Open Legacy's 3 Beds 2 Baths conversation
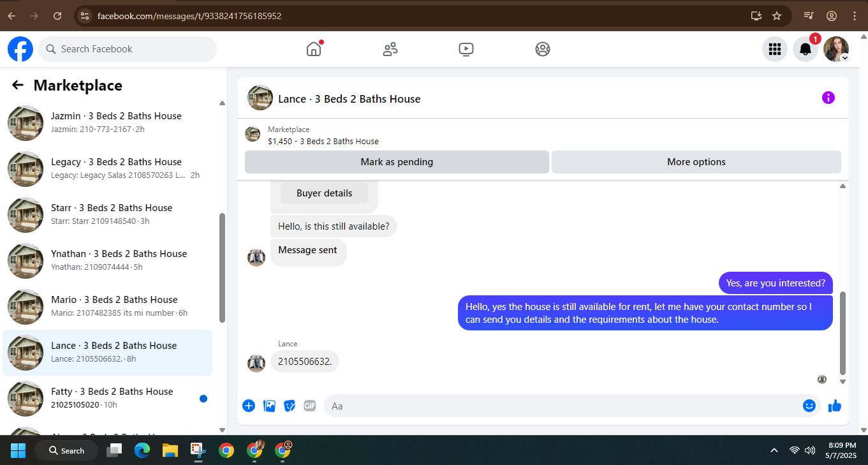This screenshot has width=868, height=465. (107, 169)
